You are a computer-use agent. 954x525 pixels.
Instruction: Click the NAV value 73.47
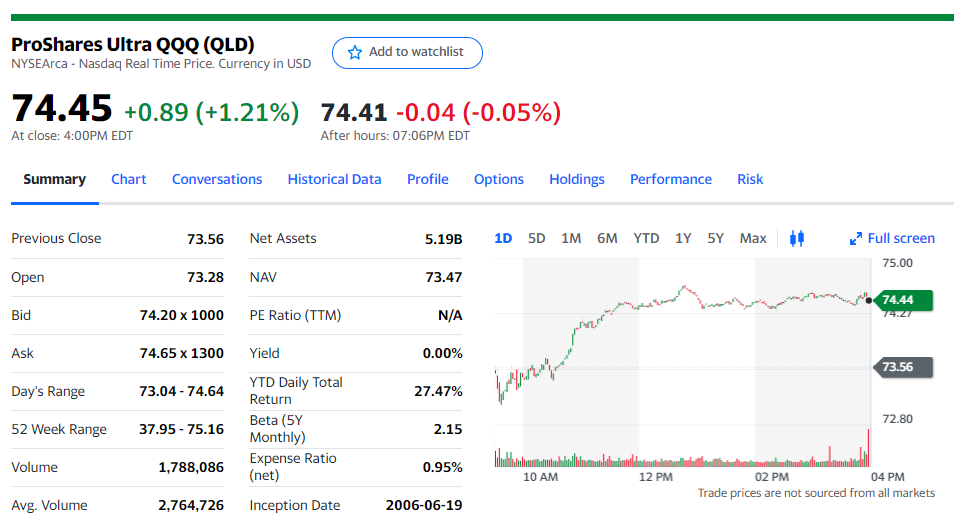click(444, 277)
